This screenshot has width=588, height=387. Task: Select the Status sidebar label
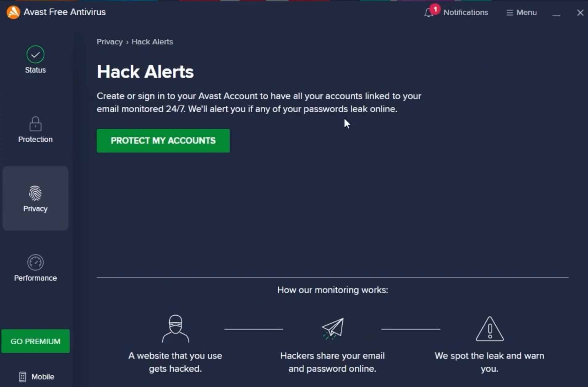point(35,70)
